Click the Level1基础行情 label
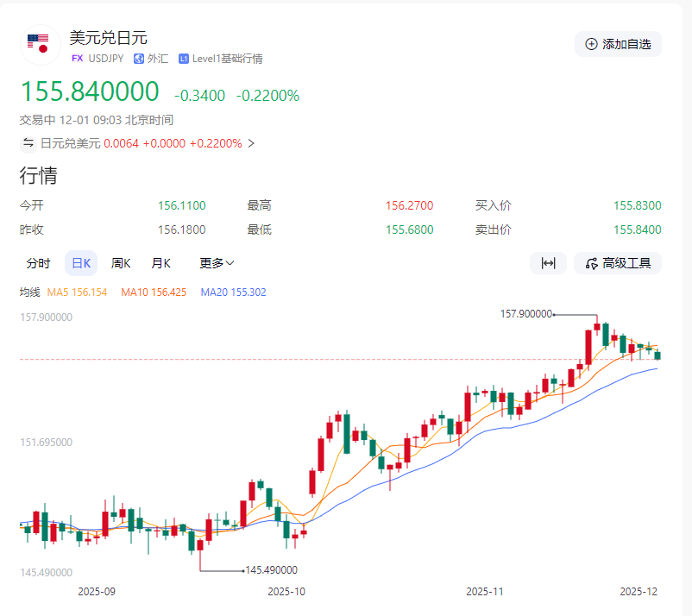Viewport: 692px width, 616px height. [x=227, y=59]
